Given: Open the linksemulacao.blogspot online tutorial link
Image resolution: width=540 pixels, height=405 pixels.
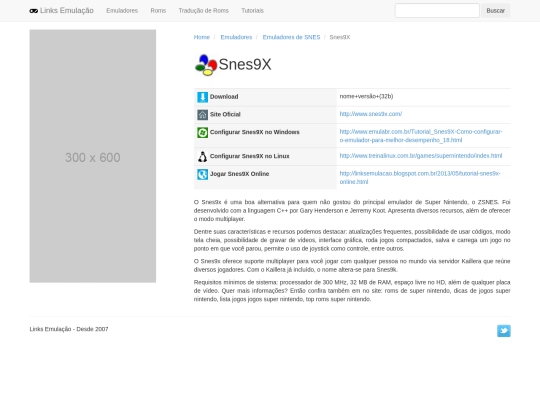Looking at the screenshot, I should [x=420, y=178].
